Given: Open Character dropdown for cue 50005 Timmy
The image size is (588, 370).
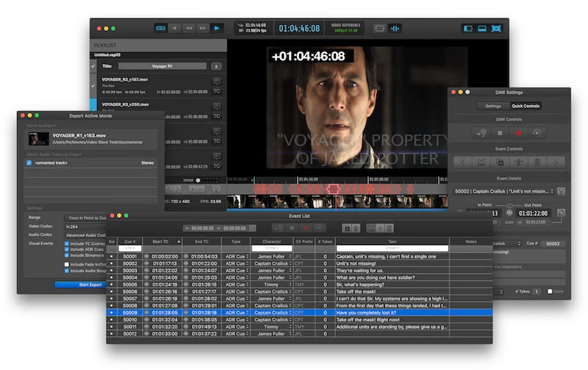Looking at the screenshot, I should (x=271, y=285).
